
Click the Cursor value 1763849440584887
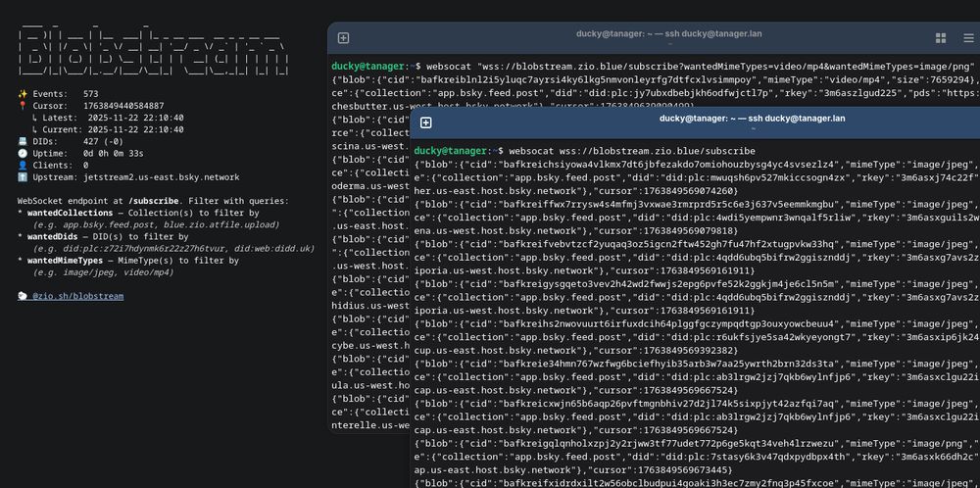(x=123, y=106)
